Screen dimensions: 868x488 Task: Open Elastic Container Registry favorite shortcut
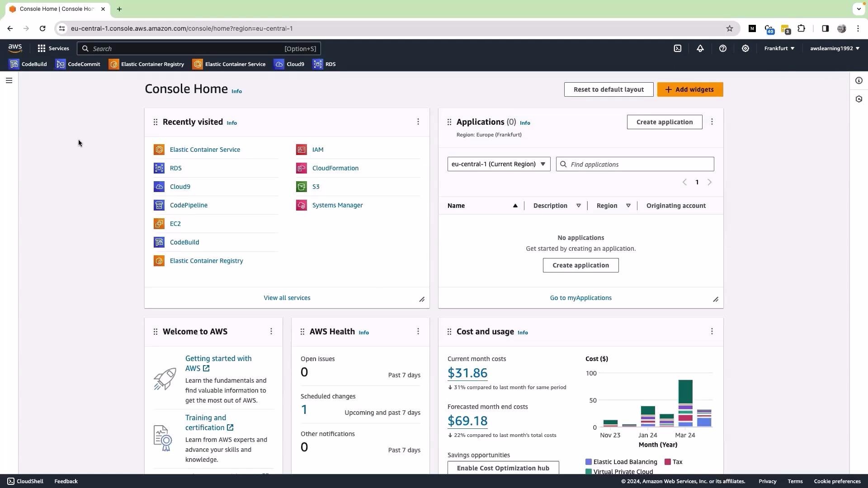point(146,64)
